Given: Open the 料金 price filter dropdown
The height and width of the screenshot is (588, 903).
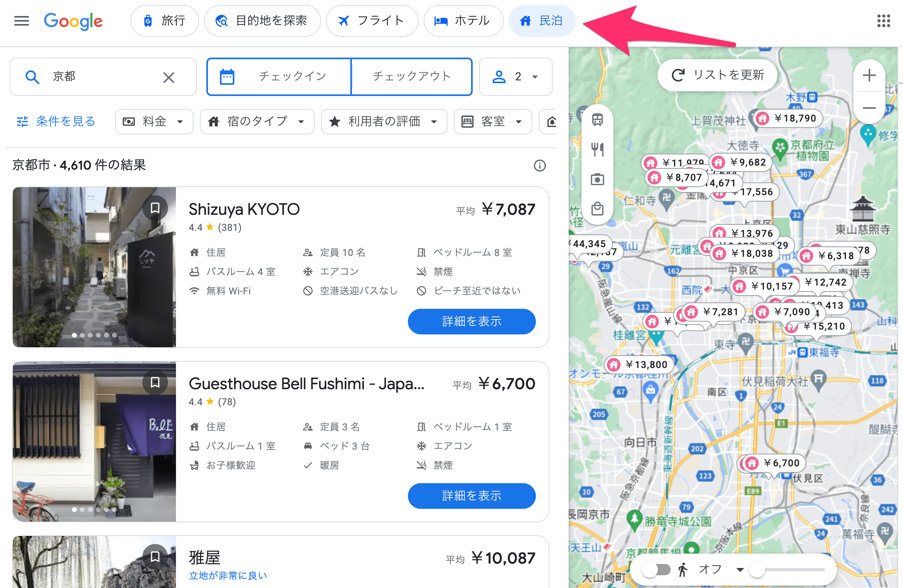Looking at the screenshot, I should 154,122.
